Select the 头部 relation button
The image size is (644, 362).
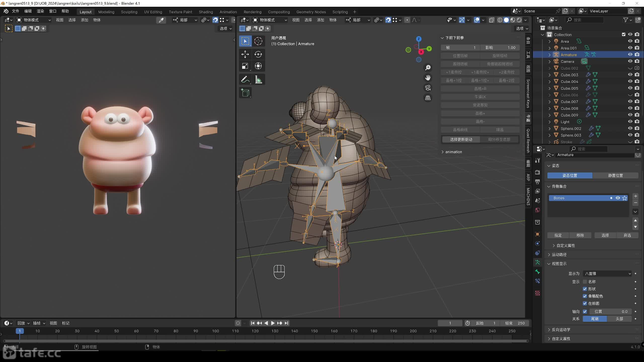click(619, 319)
